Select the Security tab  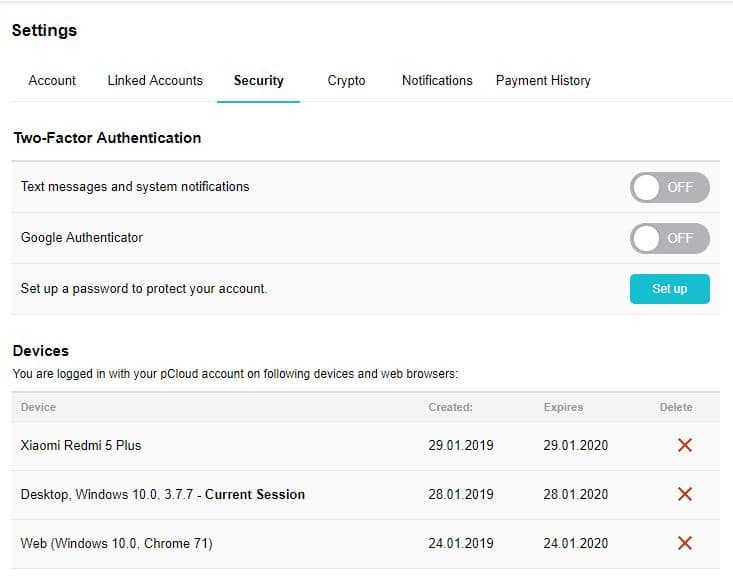(259, 80)
